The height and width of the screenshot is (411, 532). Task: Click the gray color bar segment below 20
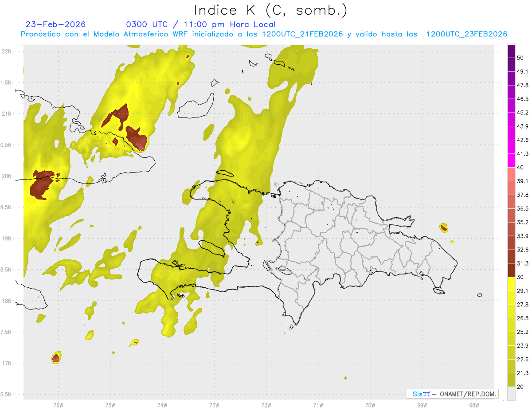coord(511,393)
